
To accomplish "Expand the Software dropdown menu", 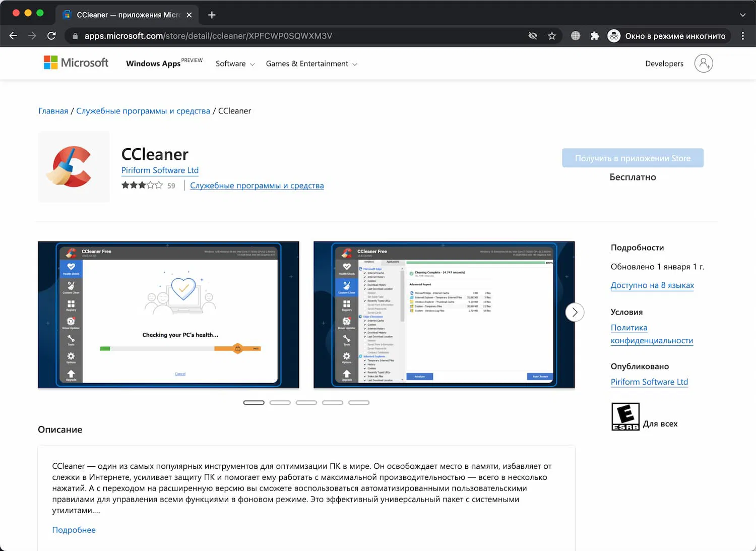I will coord(235,64).
